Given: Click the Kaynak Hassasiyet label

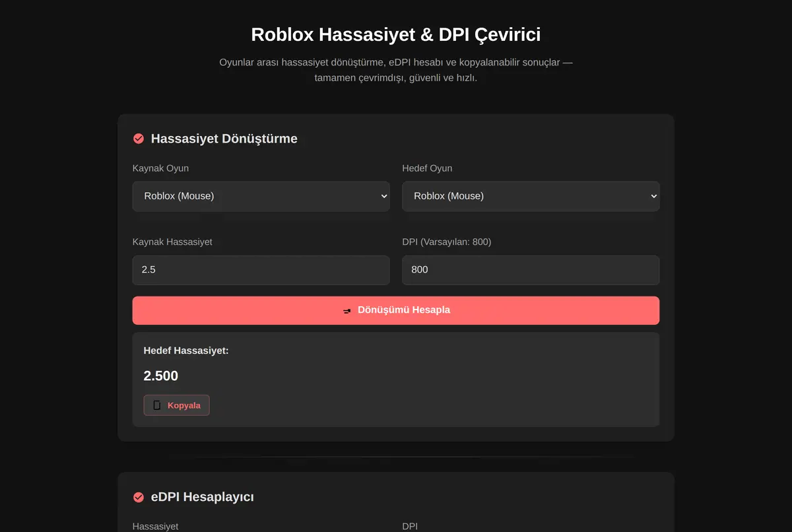Looking at the screenshot, I should [x=172, y=242].
